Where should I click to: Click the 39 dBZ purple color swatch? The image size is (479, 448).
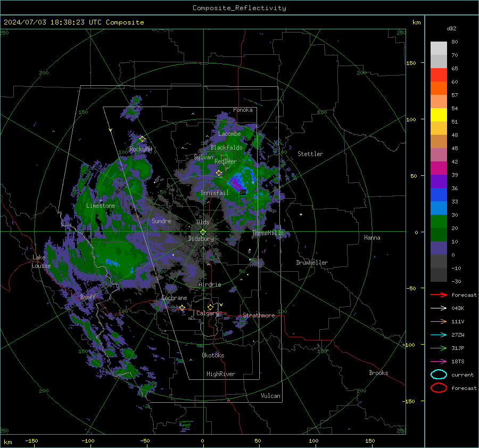439,181
